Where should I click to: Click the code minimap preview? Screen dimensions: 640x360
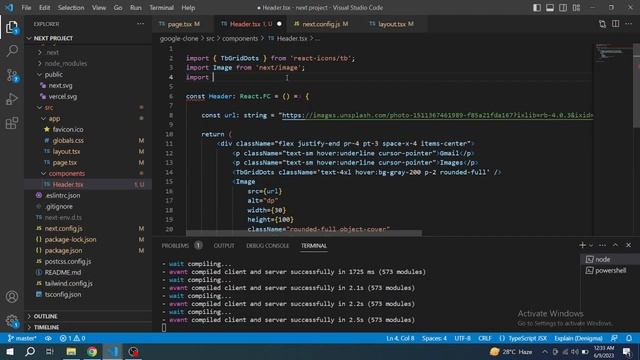click(613, 53)
